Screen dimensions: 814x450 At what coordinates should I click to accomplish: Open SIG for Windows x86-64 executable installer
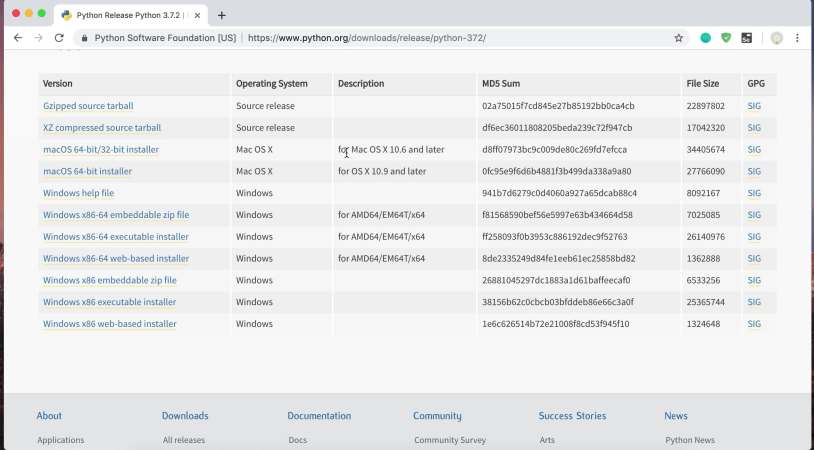pyautogui.click(x=754, y=237)
